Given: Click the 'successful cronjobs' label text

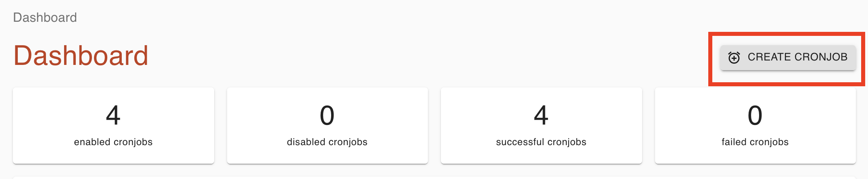Looking at the screenshot, I should tap(541, 142).
